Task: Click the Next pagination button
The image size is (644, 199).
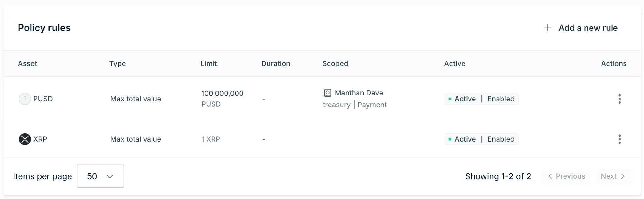Action: click(612, 176)
